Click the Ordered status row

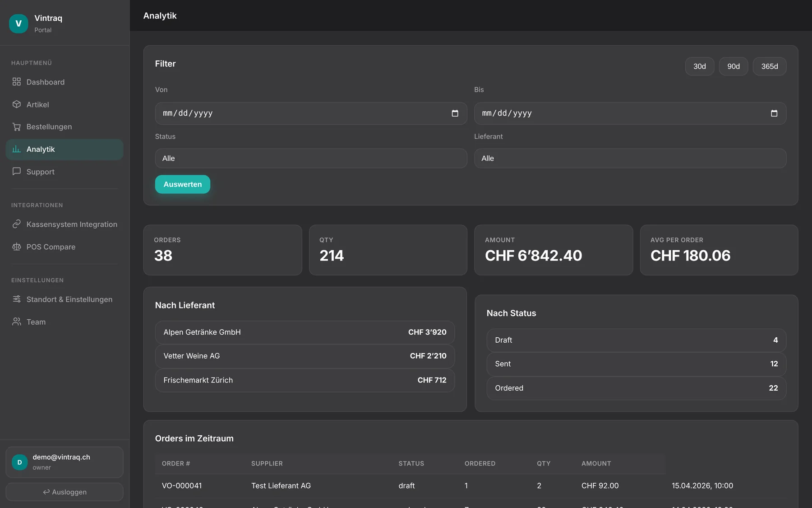[x=637, y=388]
